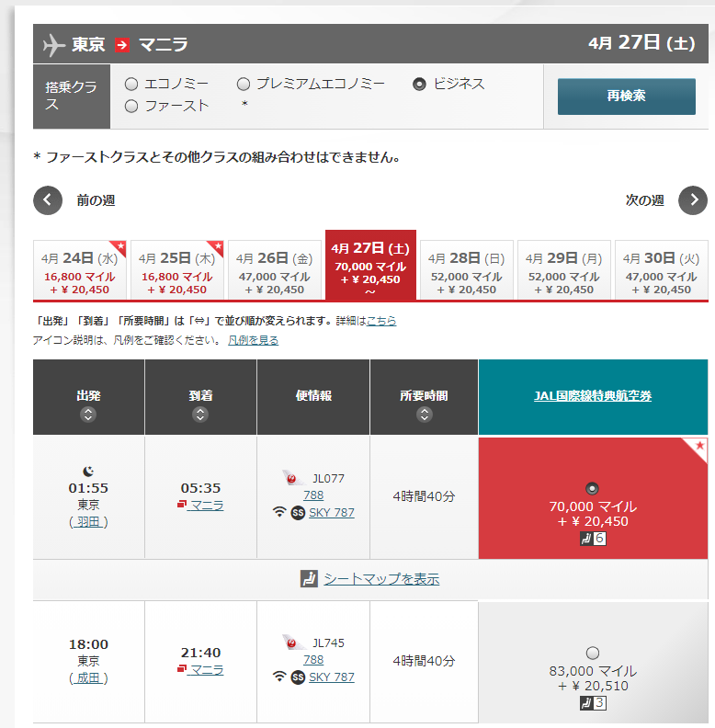The height and width of the screenshot is (728, 715).
Task: Click the JAL logo beside JL077
Action: click(294, 478)
